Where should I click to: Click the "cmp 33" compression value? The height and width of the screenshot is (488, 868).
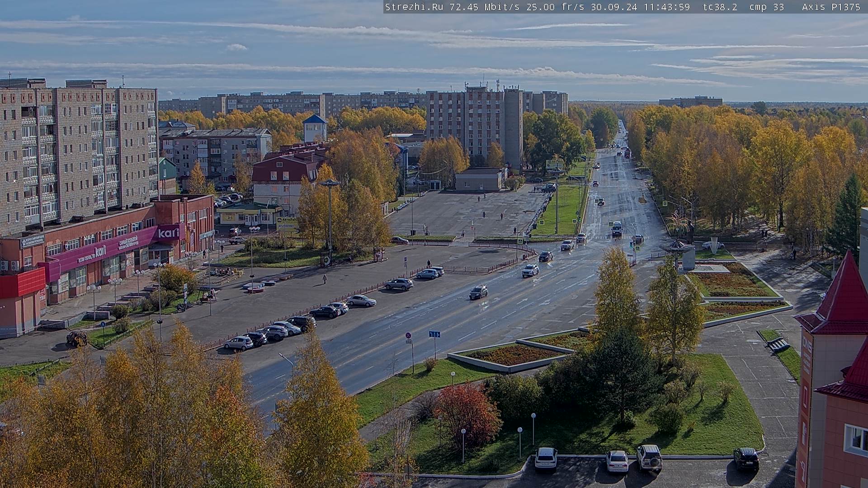[x=767, y=7]
